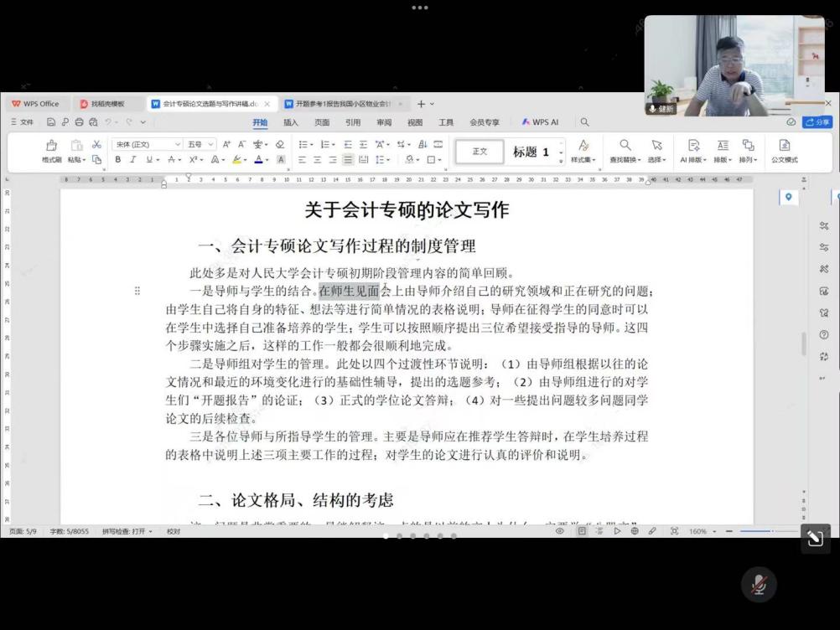This screenshot has width=840, height=630.
Task: Click the Format Painter (格式刷) icon
Action: click(x=51, y=146)
